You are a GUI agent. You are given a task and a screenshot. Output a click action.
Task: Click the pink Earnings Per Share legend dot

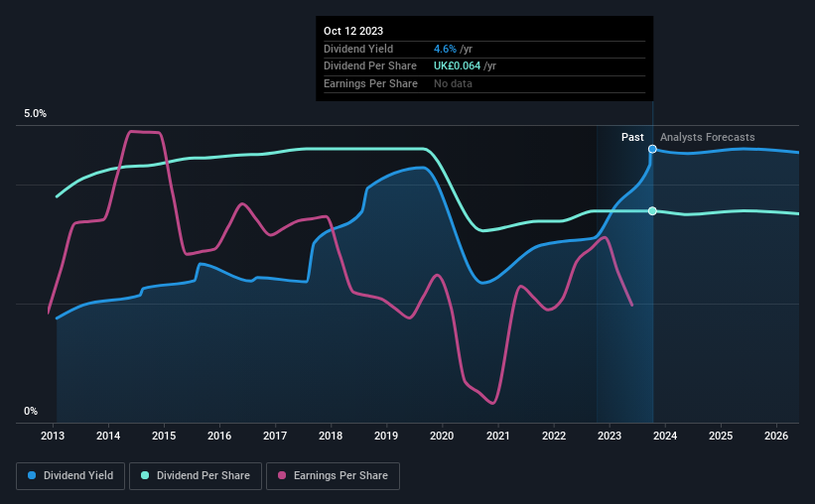(x=282, y=475)
